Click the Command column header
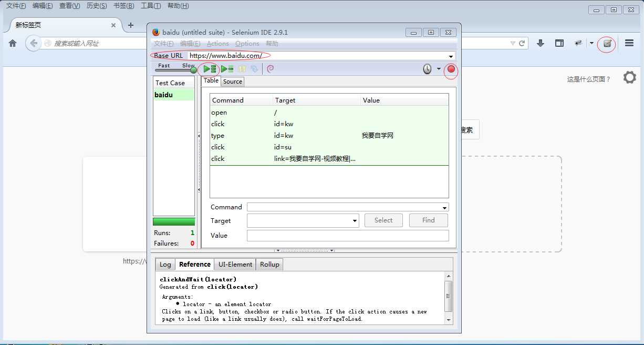This screenshot has height=345, width=644. click(x=242, y=100)
